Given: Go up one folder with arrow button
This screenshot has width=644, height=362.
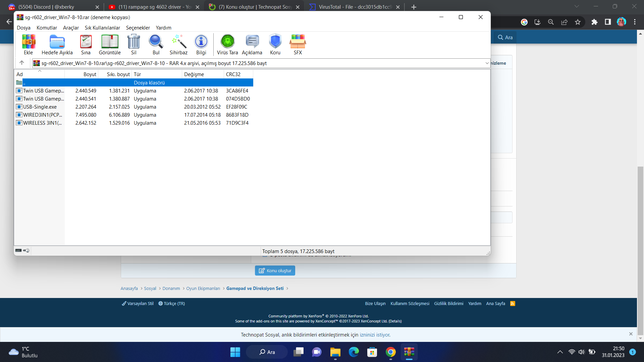Looking at the screenshot, I should point(22,63).
